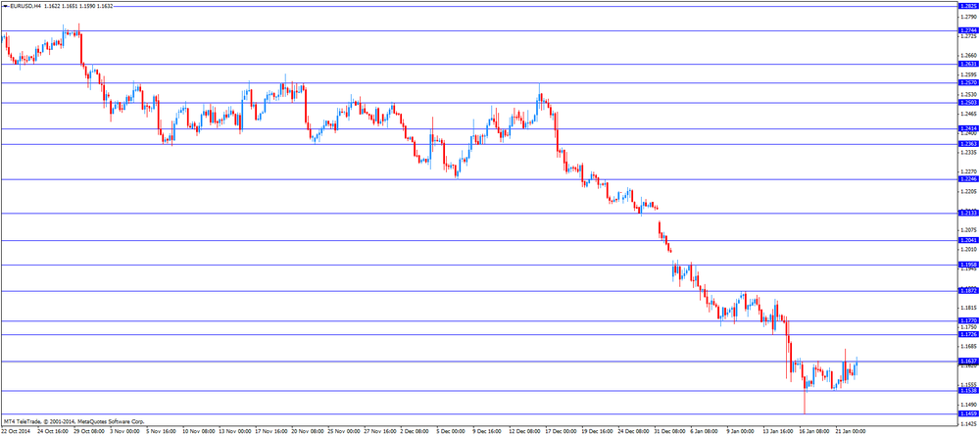The image size is (980, 436).
Task: Click the 1.1685 price scale value
Action: point(968,346)
